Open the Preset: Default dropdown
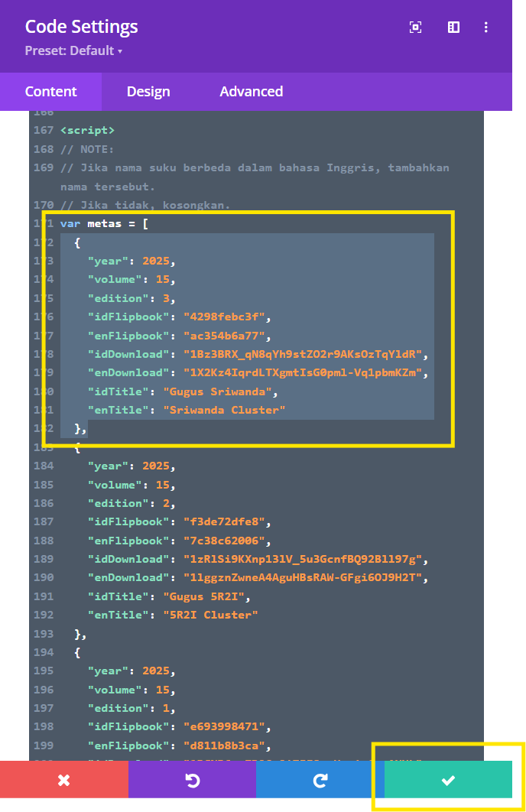Viewport: 526px width, 812px height. (x=73, y=51)
